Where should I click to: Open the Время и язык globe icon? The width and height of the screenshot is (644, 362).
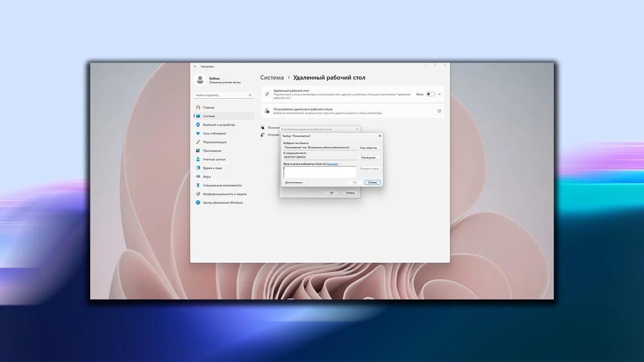click(198, 168)
